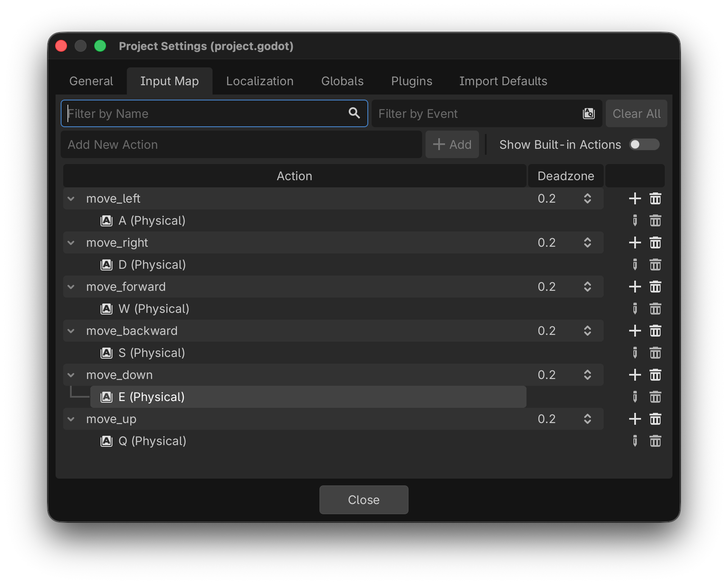Adjust the move_right deadzone stepper arrows
Screen dimensions: 728x585
[587, 242]
